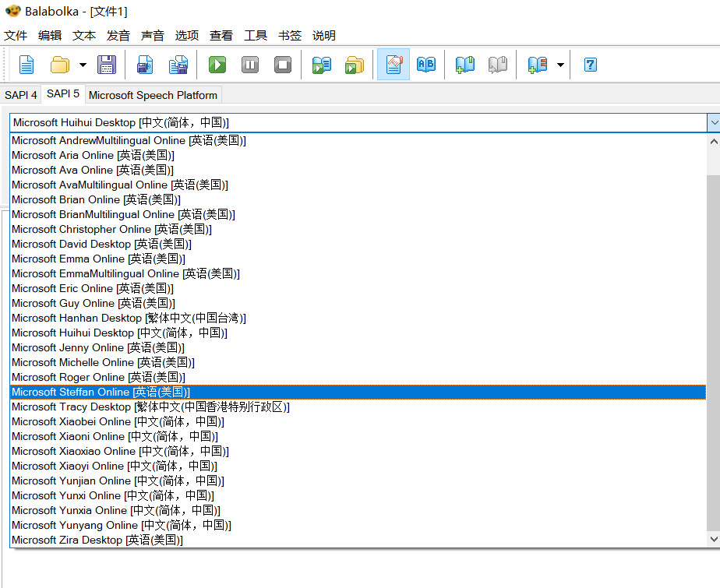
Task: Select Microsoft Ava Online voice
Action: 358,170
